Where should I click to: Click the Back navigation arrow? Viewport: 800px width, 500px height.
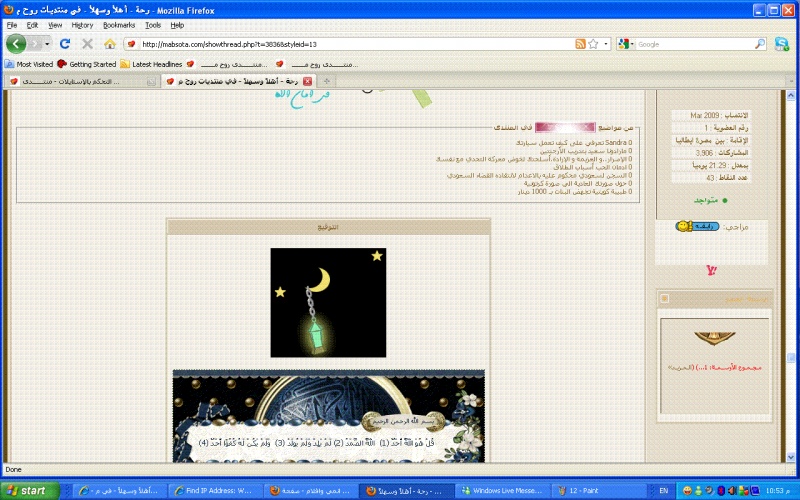pos(16,44)
